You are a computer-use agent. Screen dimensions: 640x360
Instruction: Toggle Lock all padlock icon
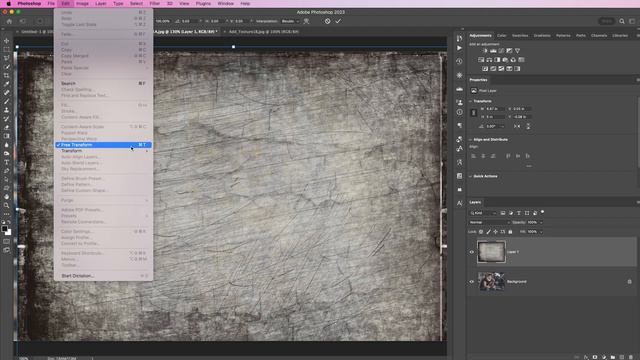(510, 232)
